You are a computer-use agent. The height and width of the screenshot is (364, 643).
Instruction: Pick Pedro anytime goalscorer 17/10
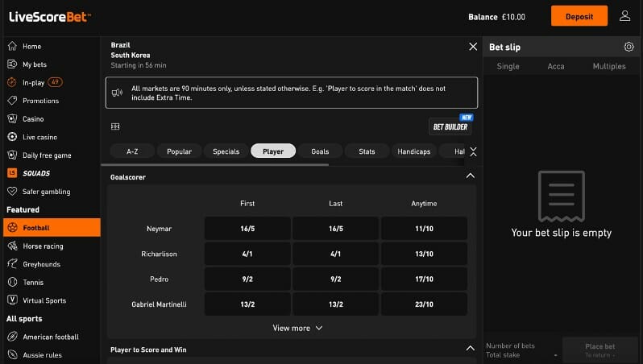424,279
